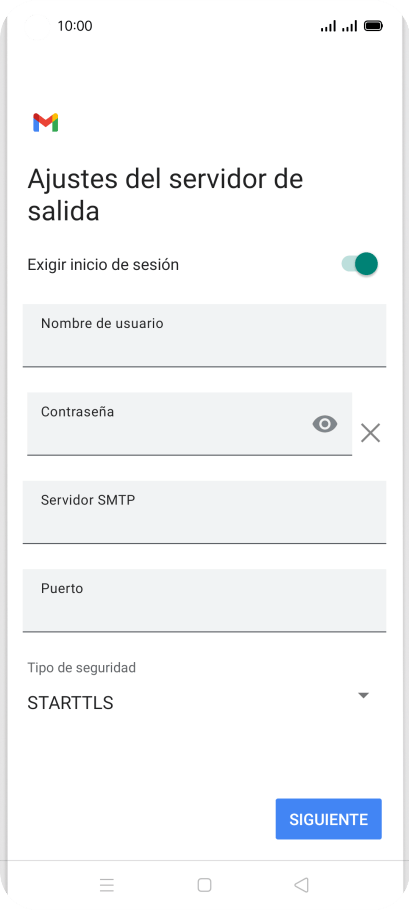Tap the 10:00 clock in status bar
The height and width of the screenshot is (910, 409).
click(75, 26)
